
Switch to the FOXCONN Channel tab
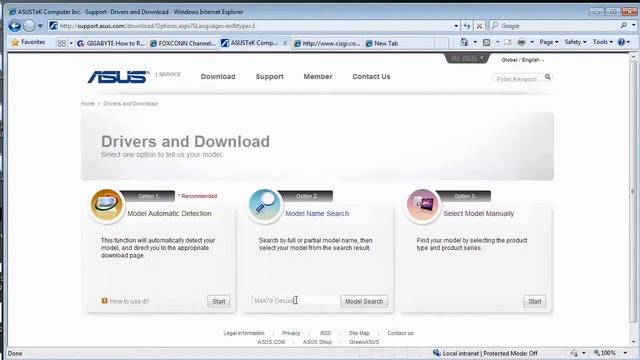pyautogui.click(x=182, y=43)
